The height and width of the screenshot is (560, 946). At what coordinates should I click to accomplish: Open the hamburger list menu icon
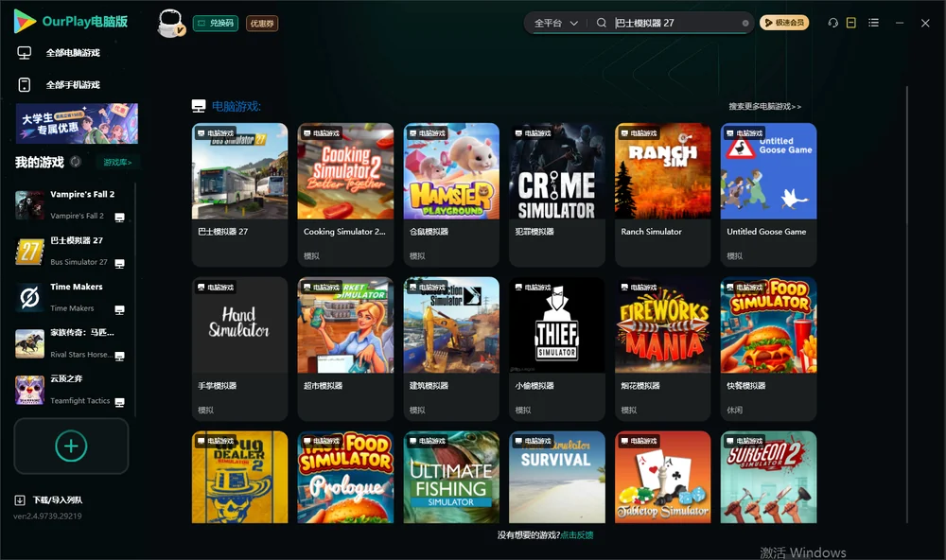873,23
